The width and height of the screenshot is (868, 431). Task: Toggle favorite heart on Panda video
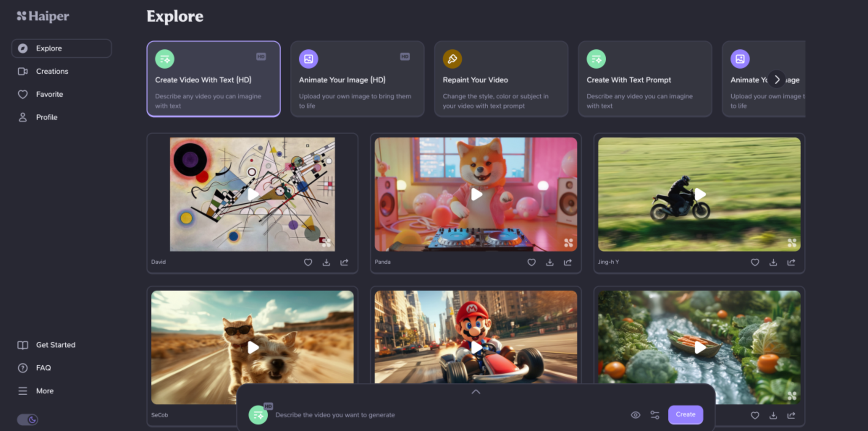point(531,262)
